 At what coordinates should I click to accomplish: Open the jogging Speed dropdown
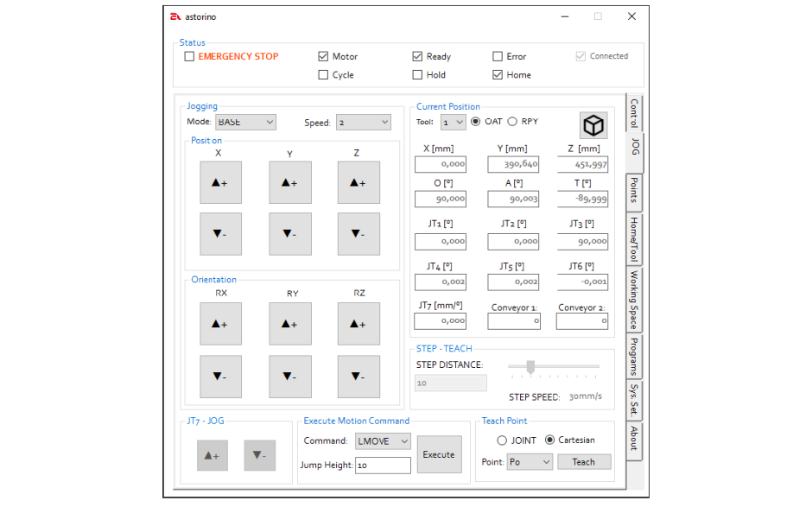coord(364,123)
